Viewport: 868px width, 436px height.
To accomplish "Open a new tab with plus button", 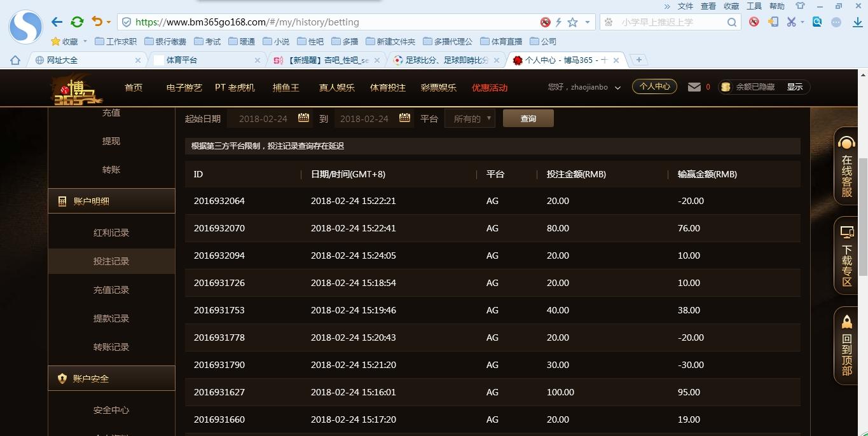I will [638, 60].
